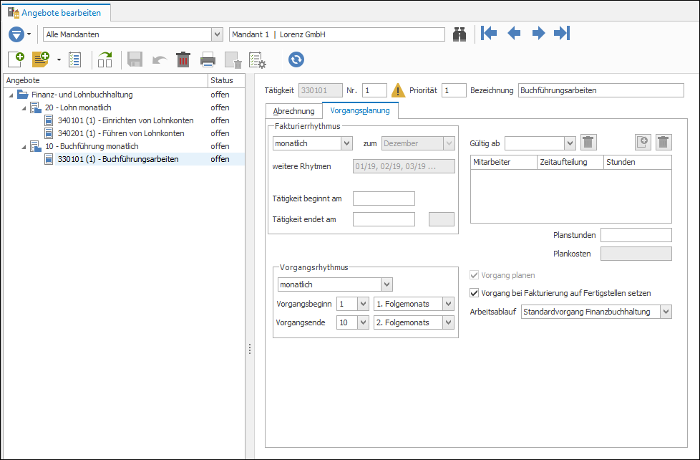Click the Stunden column header
This screenshot has height=460, width=700.
click(637, 162)
